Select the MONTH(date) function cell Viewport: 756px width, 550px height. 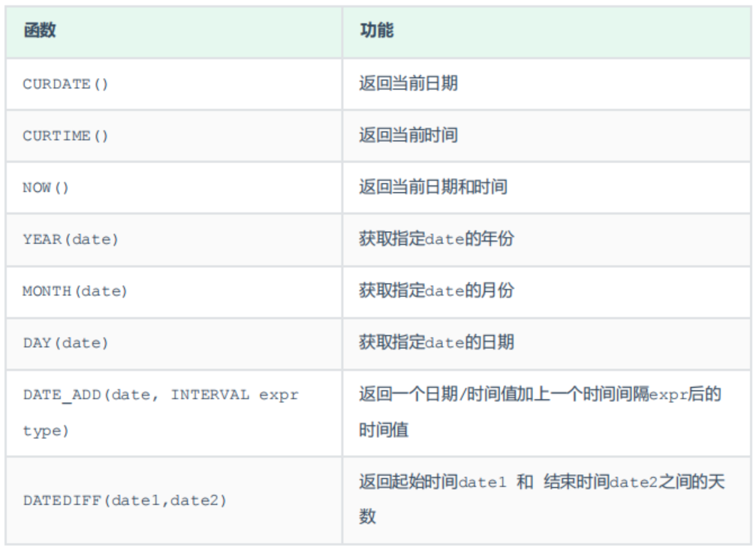tap(75, 291)
